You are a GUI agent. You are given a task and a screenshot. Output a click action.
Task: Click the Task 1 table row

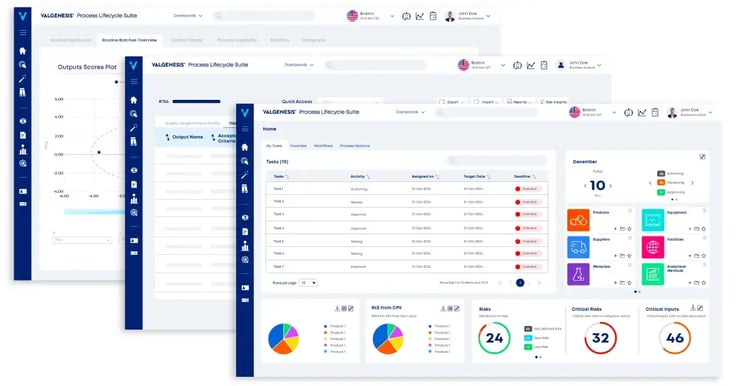click(x=407, y=189)
